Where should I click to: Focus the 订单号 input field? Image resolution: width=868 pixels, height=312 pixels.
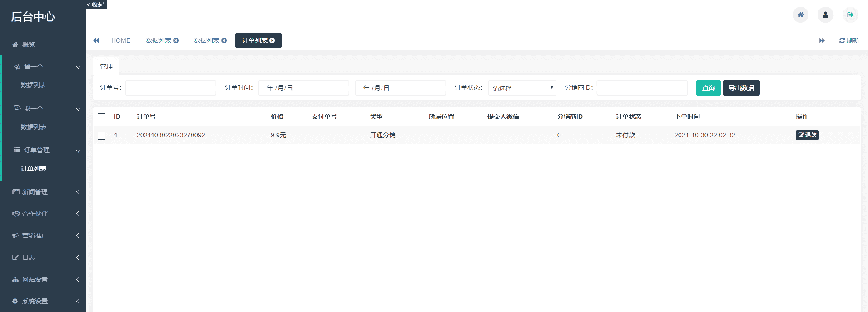coord(170,88)
